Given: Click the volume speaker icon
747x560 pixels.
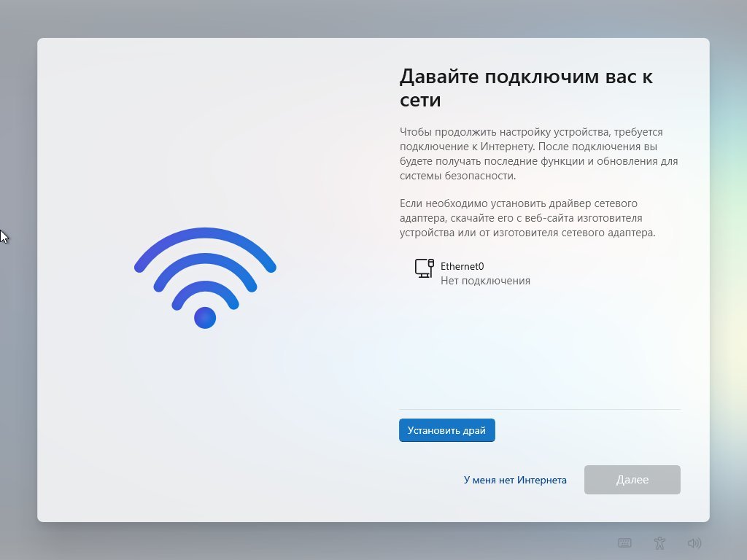Looking at the screenshot, I should click(694, 542).
